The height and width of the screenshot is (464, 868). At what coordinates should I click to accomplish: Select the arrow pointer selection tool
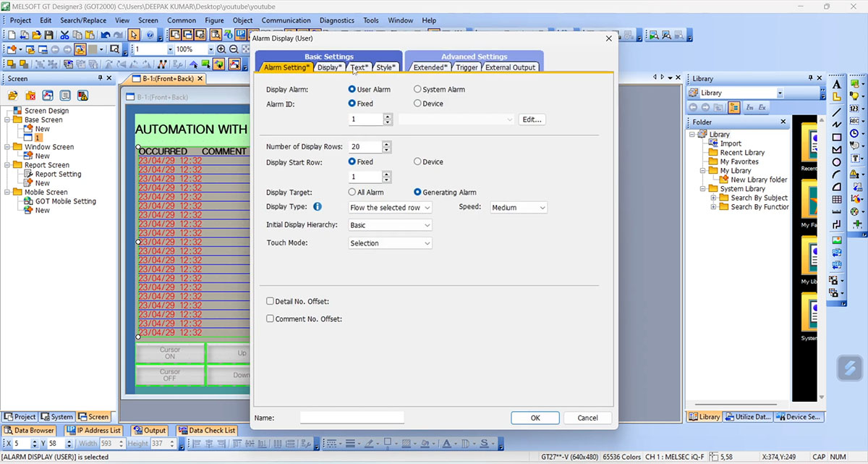pos(134,35)
